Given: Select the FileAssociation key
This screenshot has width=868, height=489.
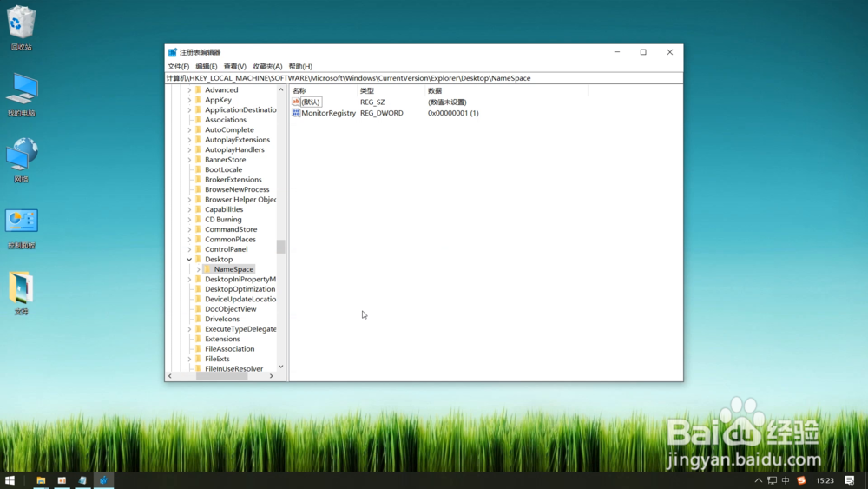Looking at the screenshot, I should tap(230, 349).
